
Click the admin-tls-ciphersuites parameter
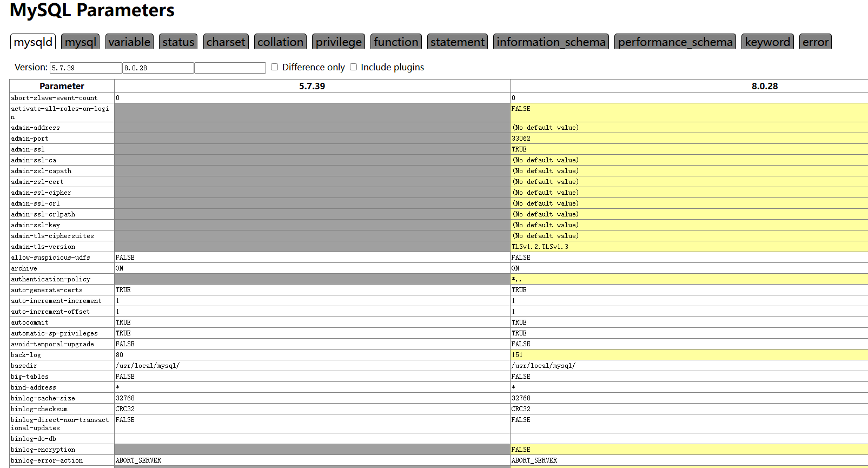pos(52,236)
